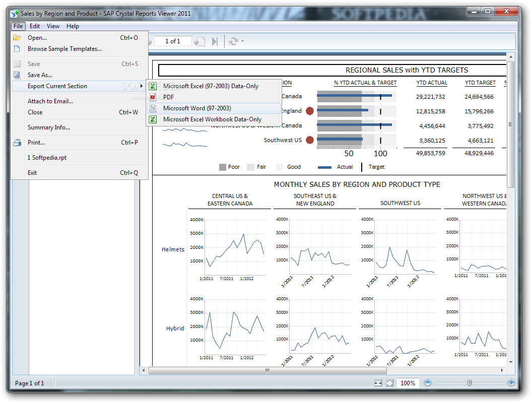This screenshot has width=532, height=403.
Task: Click the template page icon beside Browse Sample Templates
Action: [x=17, y=49]
